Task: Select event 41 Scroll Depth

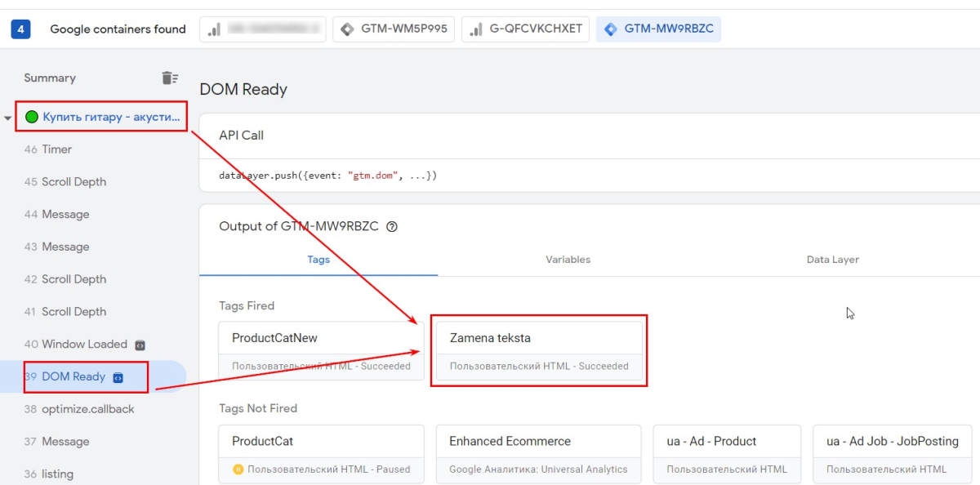Action: pyautogui.click(x=65, y=312)
